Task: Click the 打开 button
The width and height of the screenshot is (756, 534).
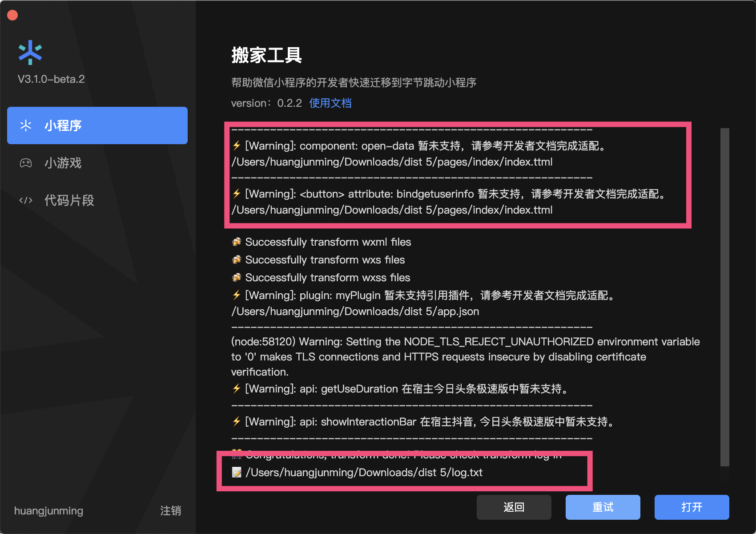Action: (692, 507)
